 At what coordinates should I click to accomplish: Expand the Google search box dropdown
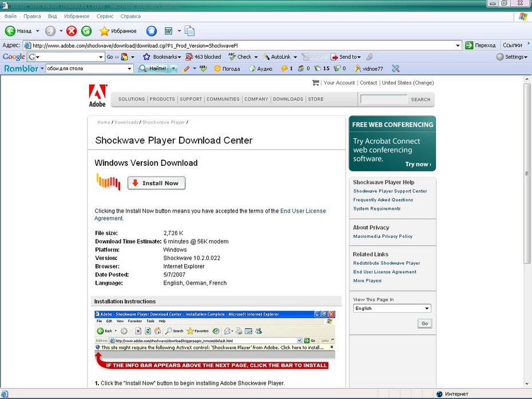[x=101, y=57]
